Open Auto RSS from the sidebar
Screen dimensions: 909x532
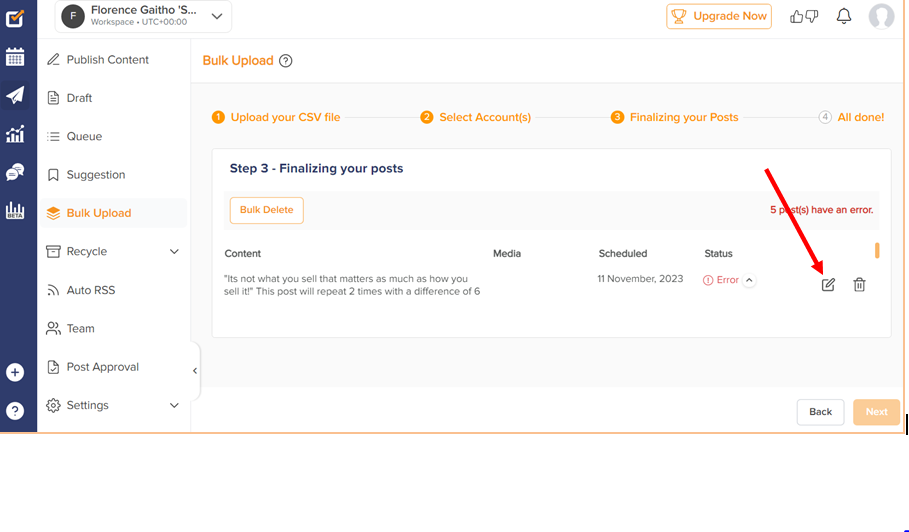tap(92, 290)
